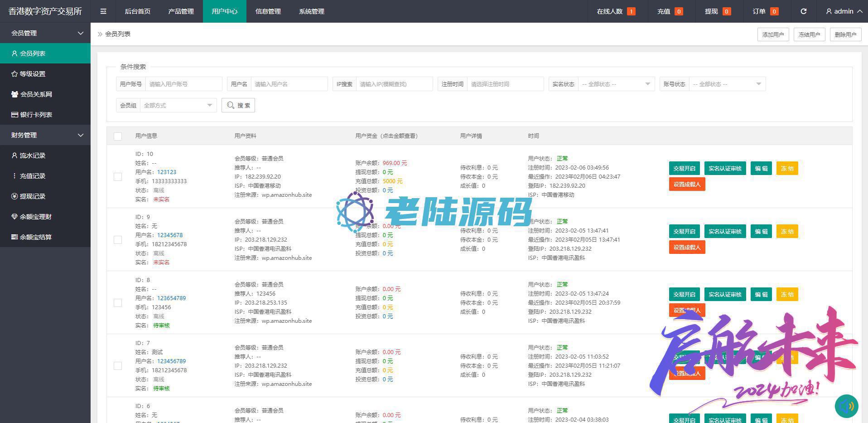
Task: Click the 余额宝结算 list icon
Action: click(14, 237)
